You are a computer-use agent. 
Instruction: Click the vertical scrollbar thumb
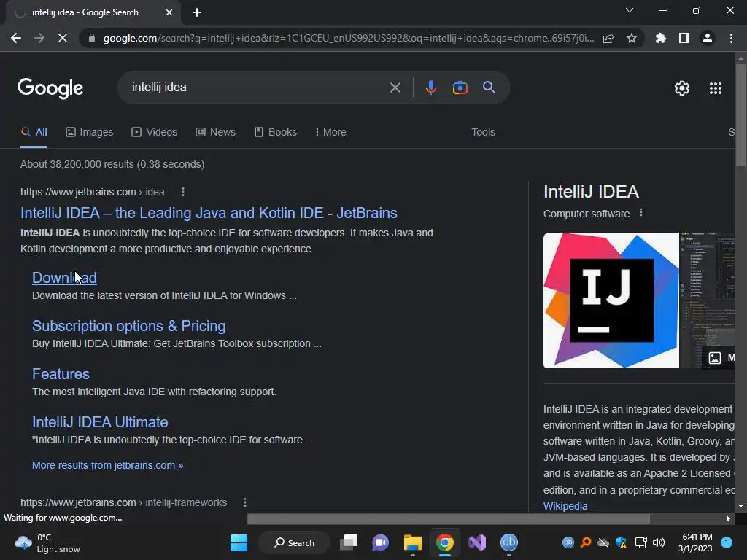tap(740, 115)
